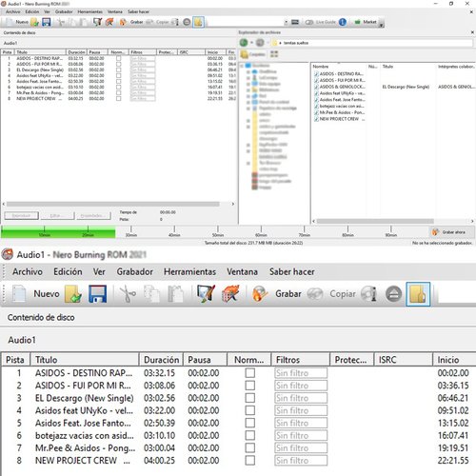476x476 pixels.
Task: Click the horizontal scrollbar under the small track list
Action: (112, 204)
